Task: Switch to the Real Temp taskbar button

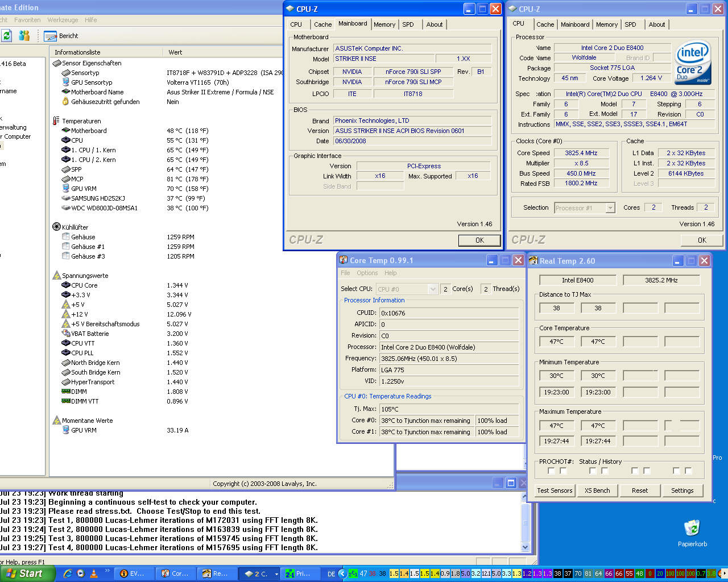Action: (217, 573)
